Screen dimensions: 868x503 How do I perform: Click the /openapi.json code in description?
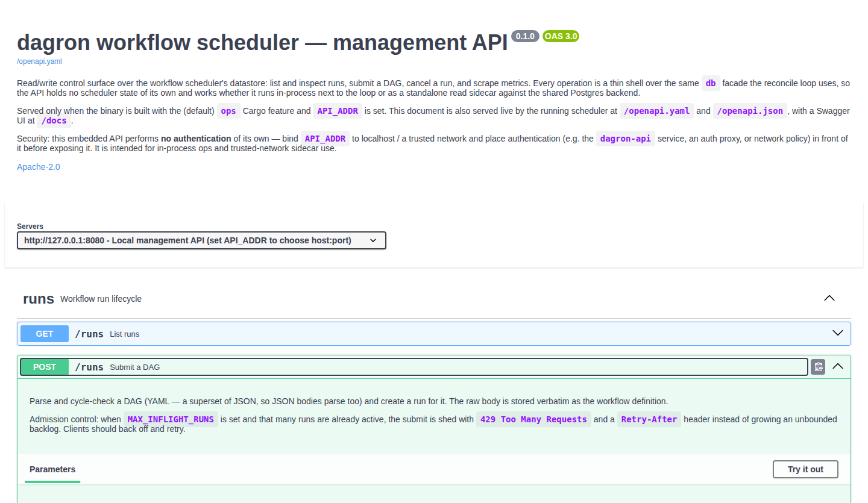750,111
